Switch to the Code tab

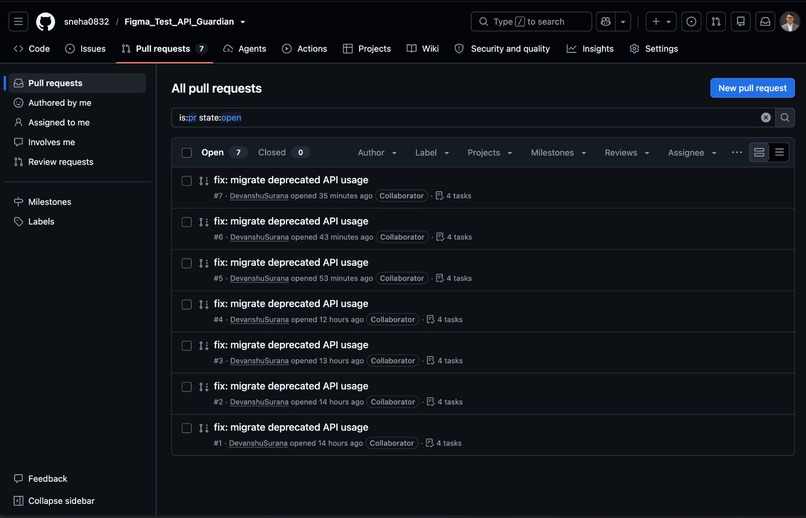coord(32,49)
